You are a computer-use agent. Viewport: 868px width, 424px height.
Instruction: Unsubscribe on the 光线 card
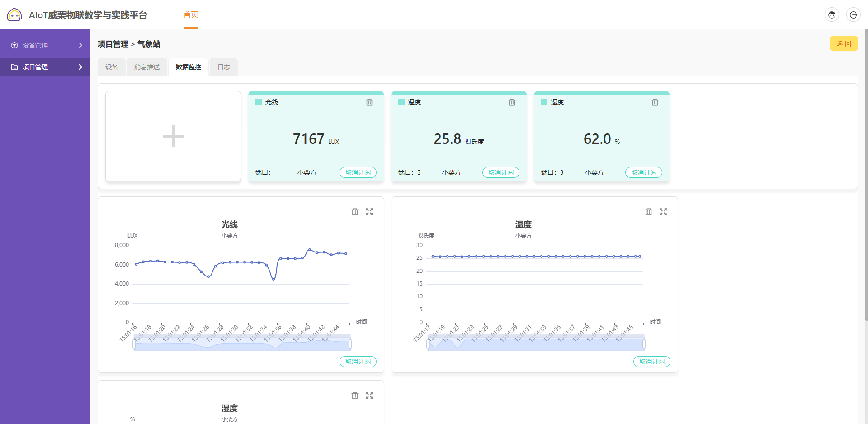358,172
